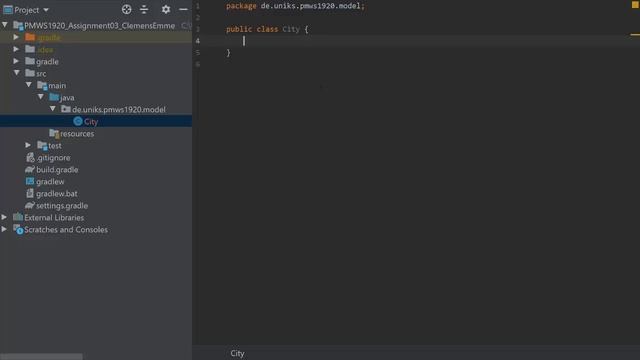
Task: Collapse the de.uniks.pmws1920.model package
Action: (53, 109)
